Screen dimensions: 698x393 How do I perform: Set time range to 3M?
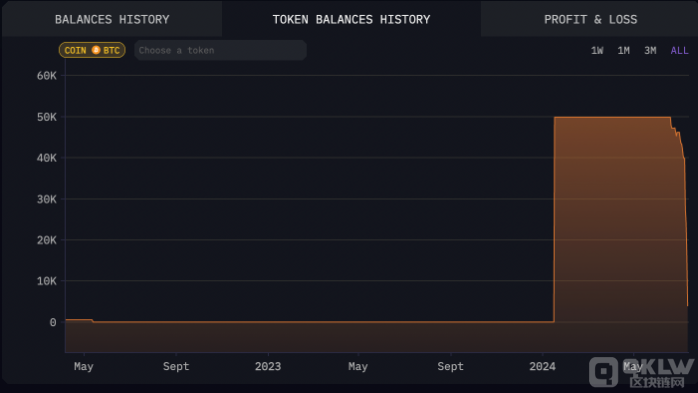tap(650, 51)
